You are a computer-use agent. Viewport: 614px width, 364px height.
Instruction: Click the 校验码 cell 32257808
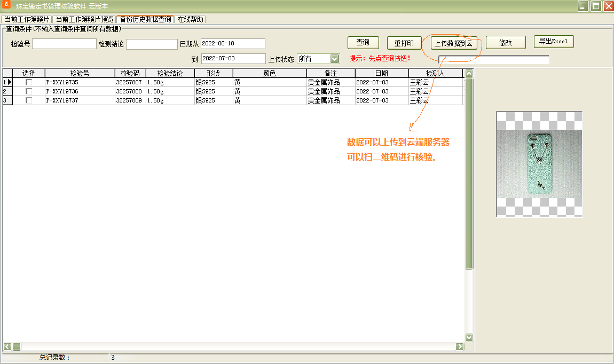(x=130, y=91)
